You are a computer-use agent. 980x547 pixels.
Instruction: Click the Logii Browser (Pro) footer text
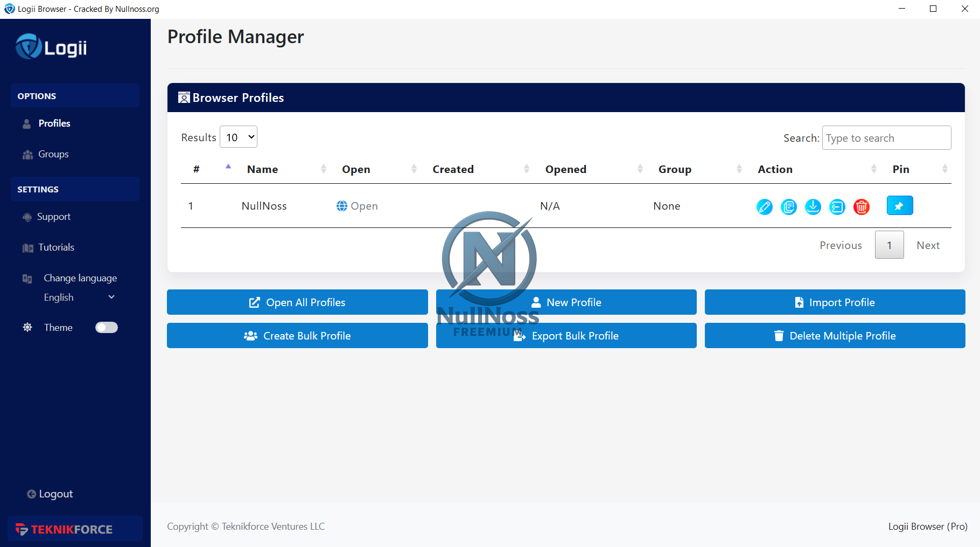pyautogui.click(x=928, y=527)
